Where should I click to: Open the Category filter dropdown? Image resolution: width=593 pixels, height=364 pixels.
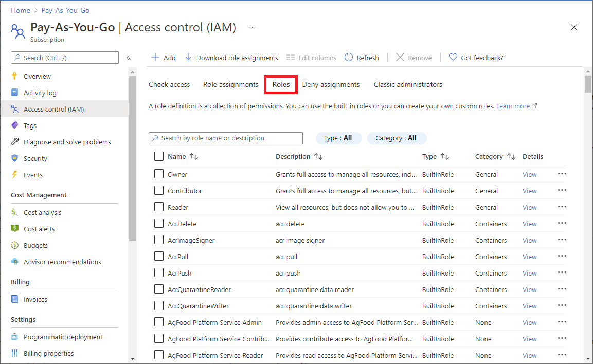coord(397,138)
